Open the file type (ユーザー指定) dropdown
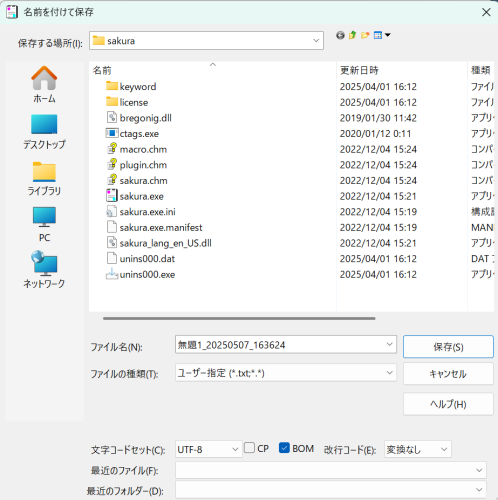This screenshot has width=498, height=500. pyautogui.click(x=389, y=372)
